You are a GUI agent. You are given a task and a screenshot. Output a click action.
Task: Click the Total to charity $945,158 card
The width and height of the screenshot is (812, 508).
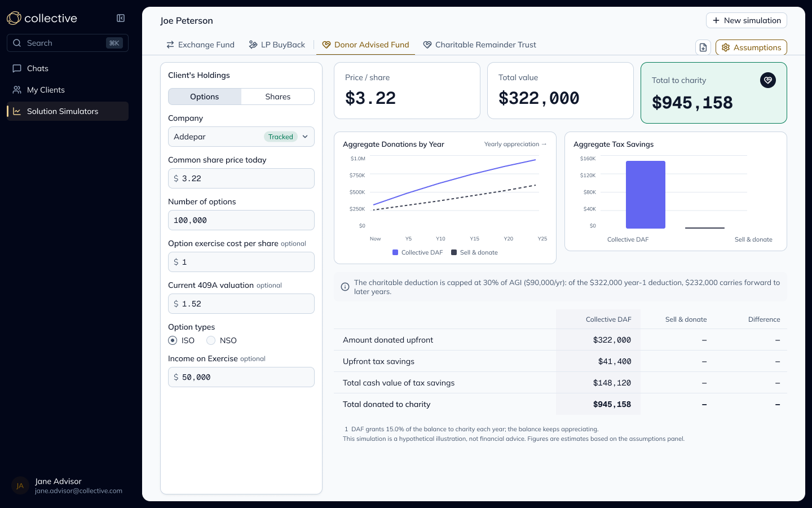point(714,93)
